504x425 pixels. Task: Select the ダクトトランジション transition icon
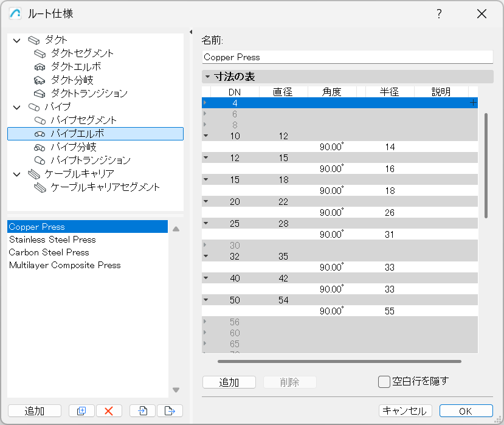pyautogui.click(x=40, y=94)
